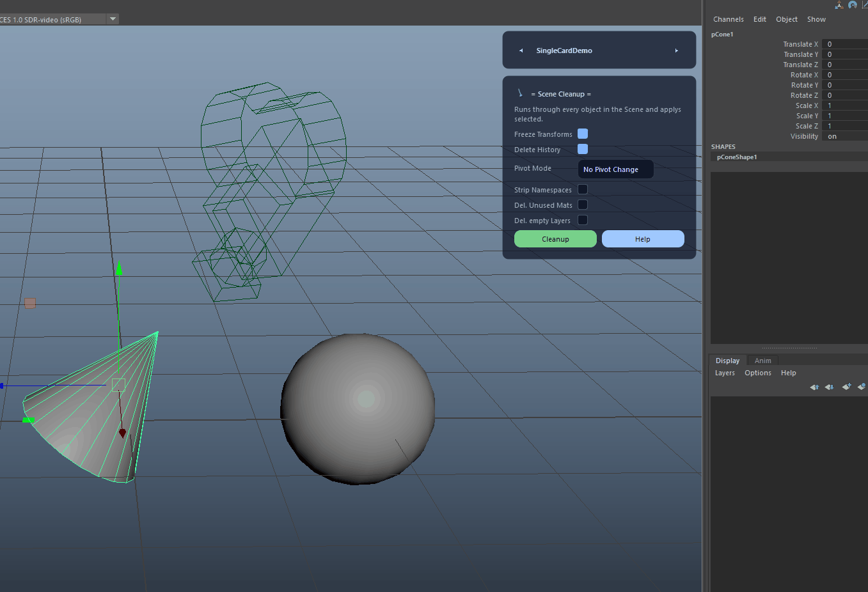The width and height of the screenshot is (868, 592).
Task: Tick Del. empty Layers checkbox
Action: coord(583,220)
